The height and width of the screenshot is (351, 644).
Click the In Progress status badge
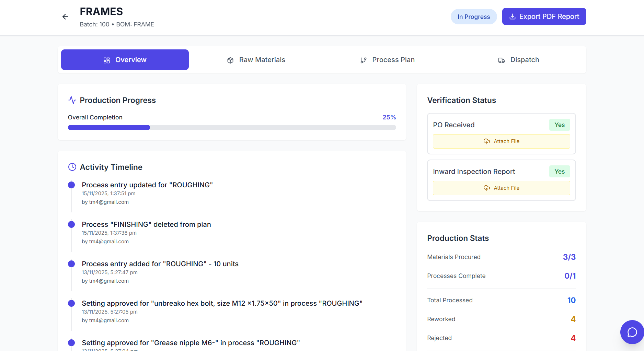473,17
